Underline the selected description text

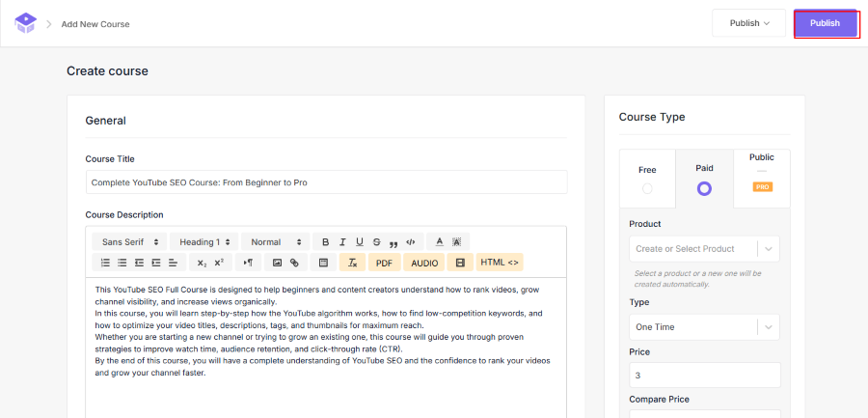coord(360,242)
